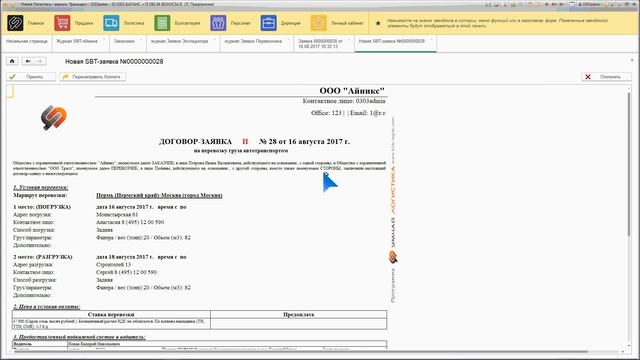Click "1 место: (ПОГРУЗКА)" label
640x360 pixels.
pyautogui.click(x=42, y=207)
